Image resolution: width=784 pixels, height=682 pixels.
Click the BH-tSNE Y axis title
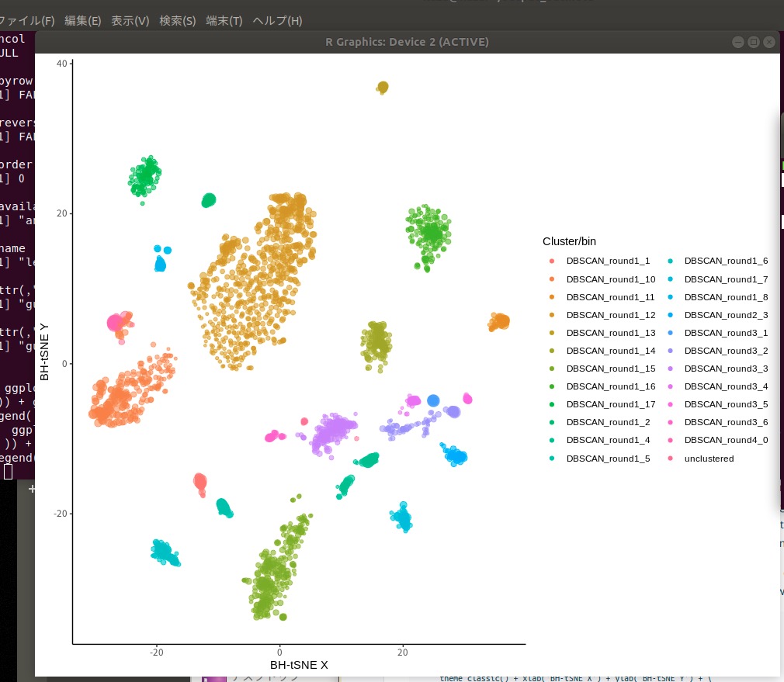44,352
